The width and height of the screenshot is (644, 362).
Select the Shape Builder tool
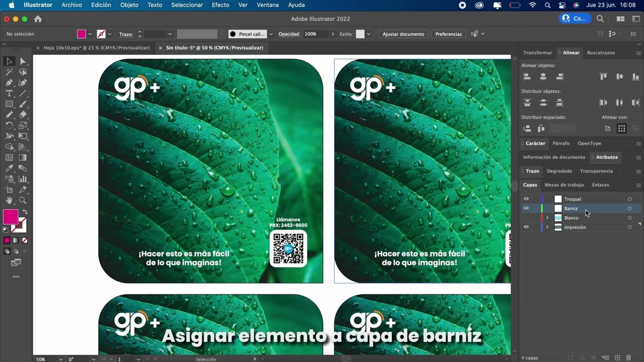9,147
